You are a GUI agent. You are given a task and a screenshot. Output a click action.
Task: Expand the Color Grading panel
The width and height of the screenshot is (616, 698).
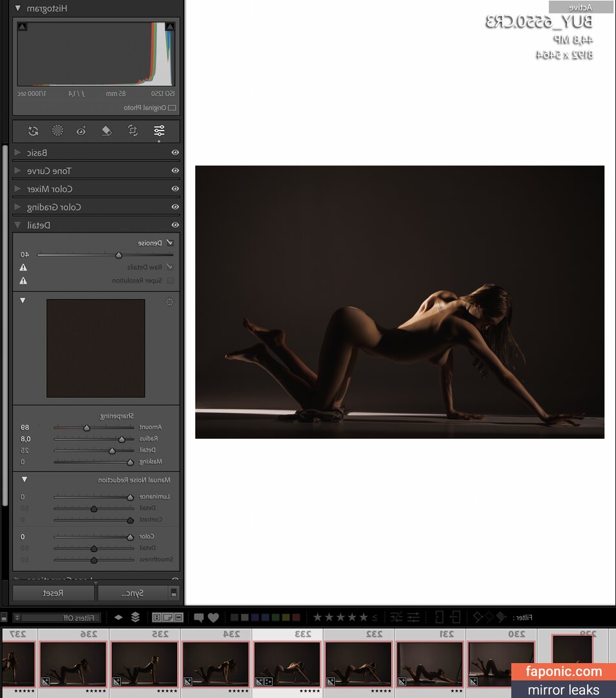tap(18, 207)
